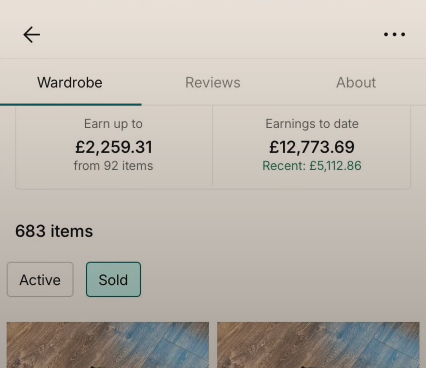This screenshot has height=368, width=426.
Task: Open the Reviews tab
Action: tap(213, 82)
